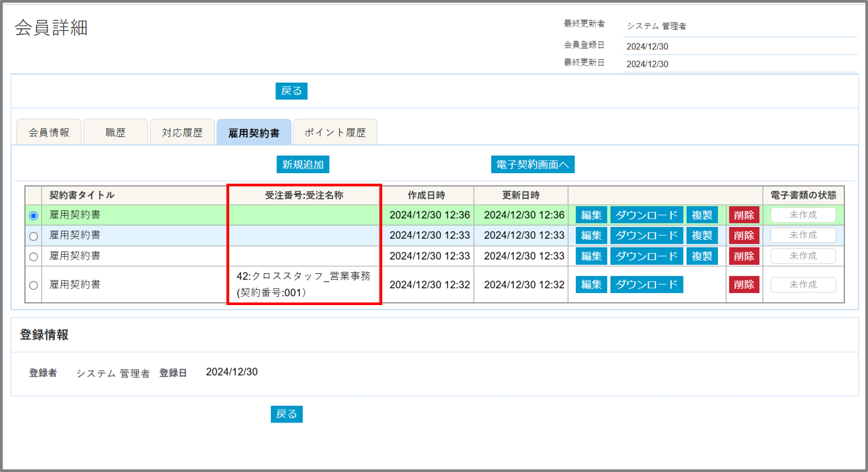Click the 更新日時 column header
Screen dimensions: 868x472
[x=521, y=195]
